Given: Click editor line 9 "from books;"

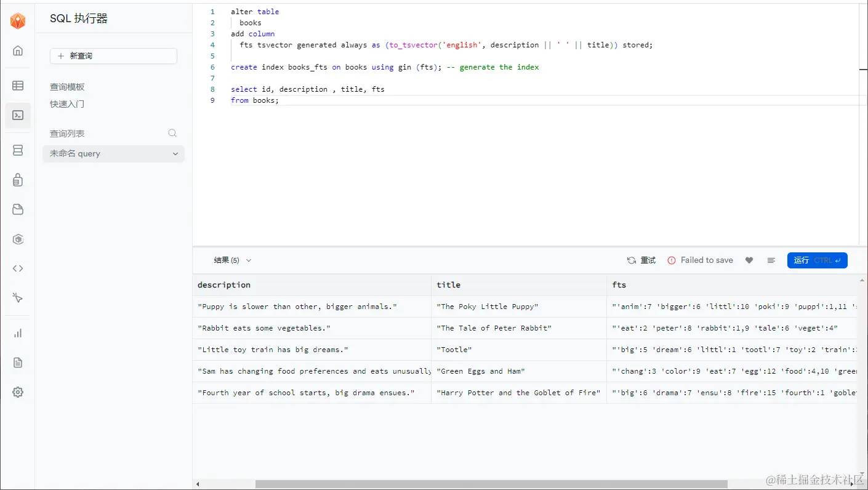Looking at the screenshot, I should pos(255,100).
